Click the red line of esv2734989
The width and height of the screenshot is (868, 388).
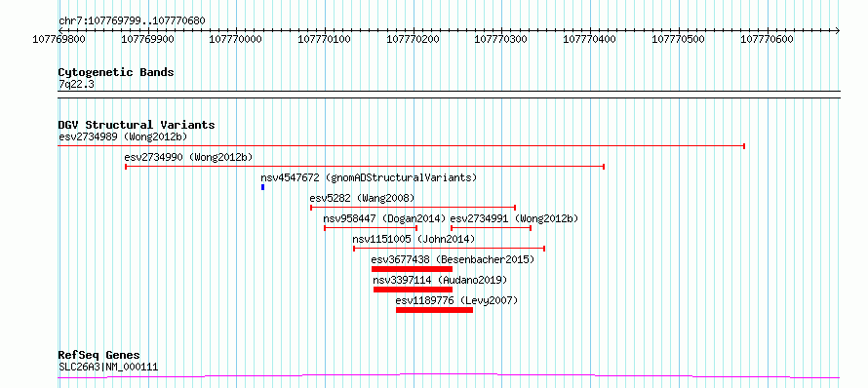[x=402, y=146]
